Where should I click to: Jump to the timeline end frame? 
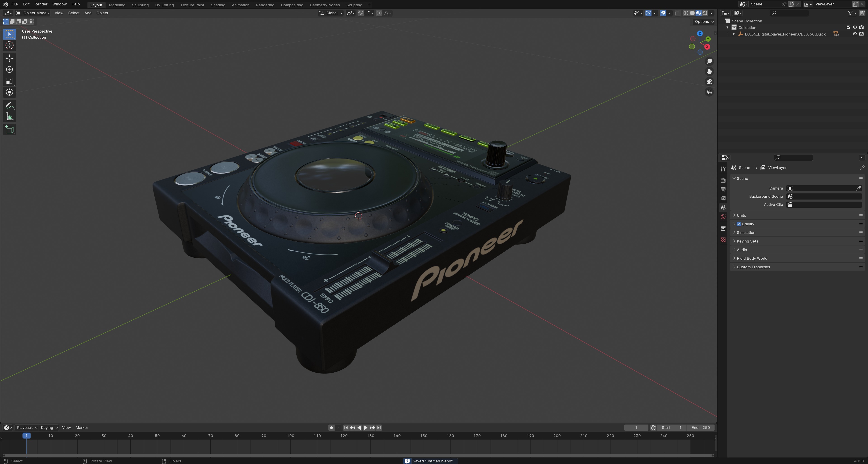coord(379,428)
